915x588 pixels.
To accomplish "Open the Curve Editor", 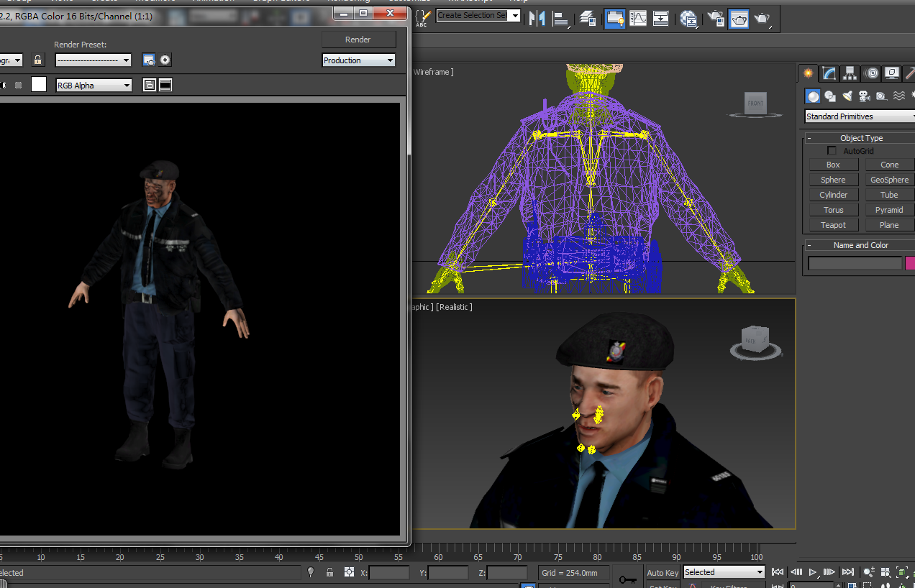I will click(638, 19).
